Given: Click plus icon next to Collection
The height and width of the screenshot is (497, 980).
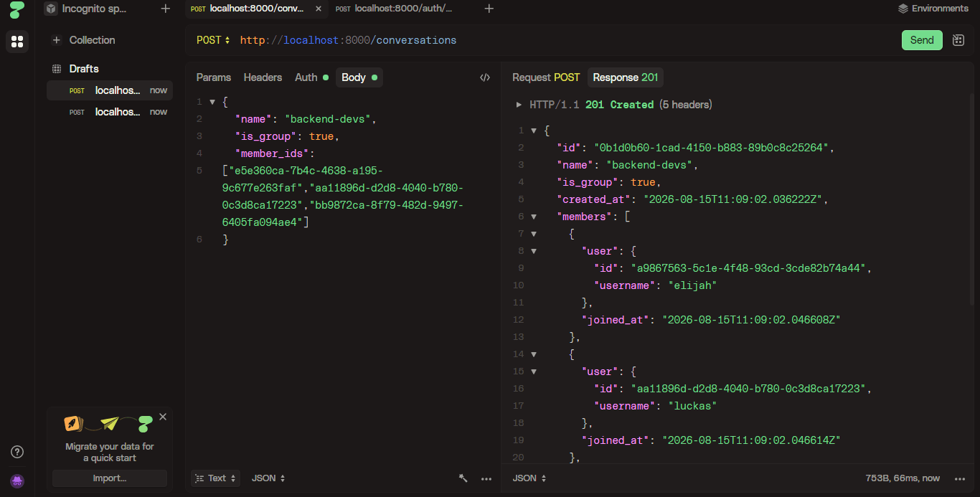Looking at the screenshot, I should [x=57, y=40].
